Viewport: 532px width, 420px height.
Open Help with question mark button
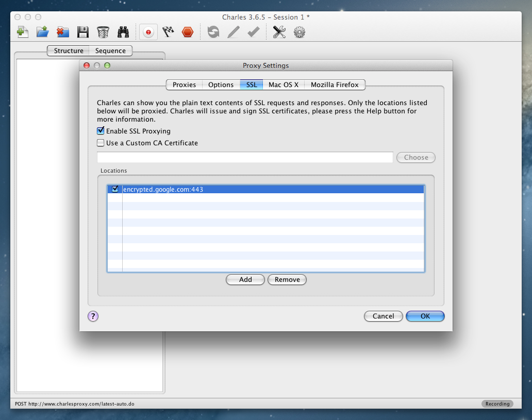pyautogui.click(x=93, y=316)
